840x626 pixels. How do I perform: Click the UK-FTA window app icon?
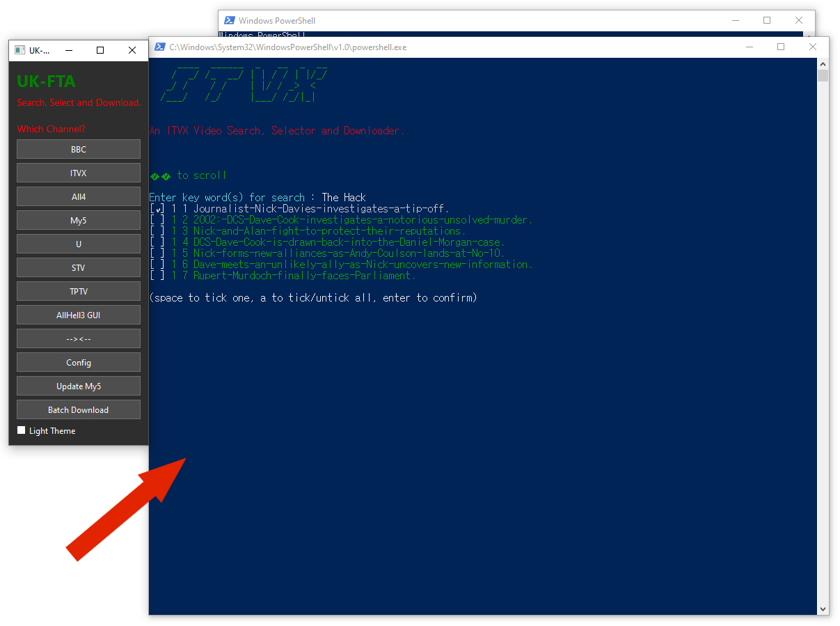click(x=19, y=50)
